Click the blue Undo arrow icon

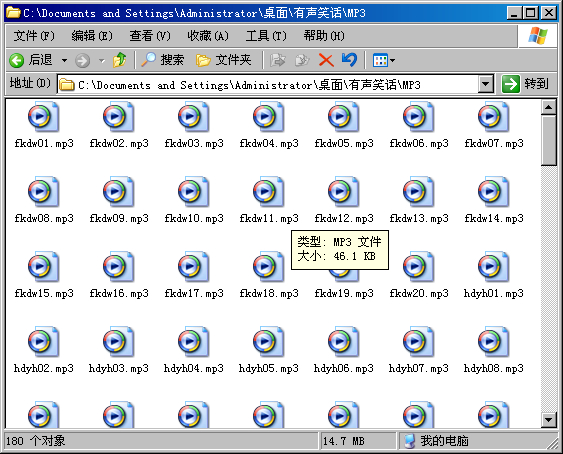(x=349, y=60)
